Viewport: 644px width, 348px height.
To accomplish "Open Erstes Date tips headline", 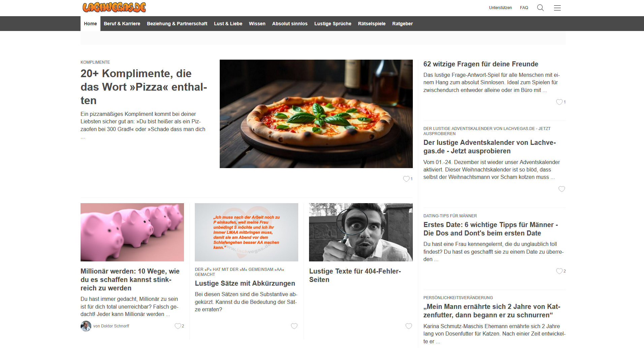I will click(x=491, y=229).
